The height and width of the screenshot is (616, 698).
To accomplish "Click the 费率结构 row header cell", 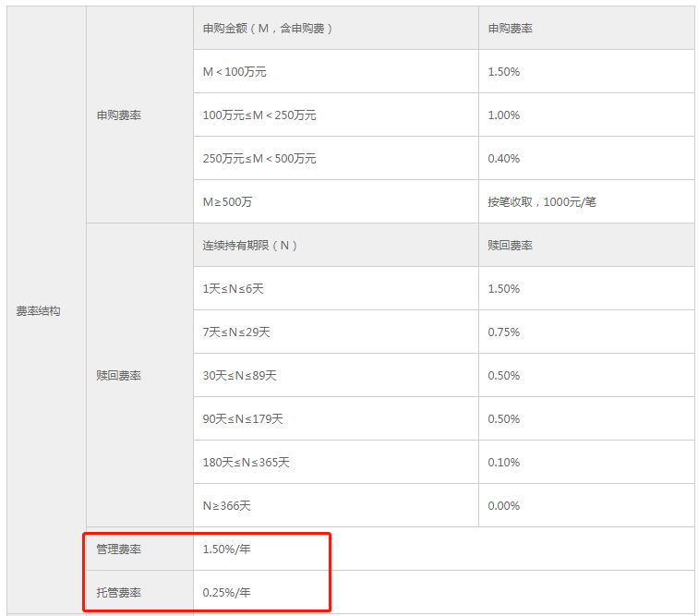I will coord(38,311).
